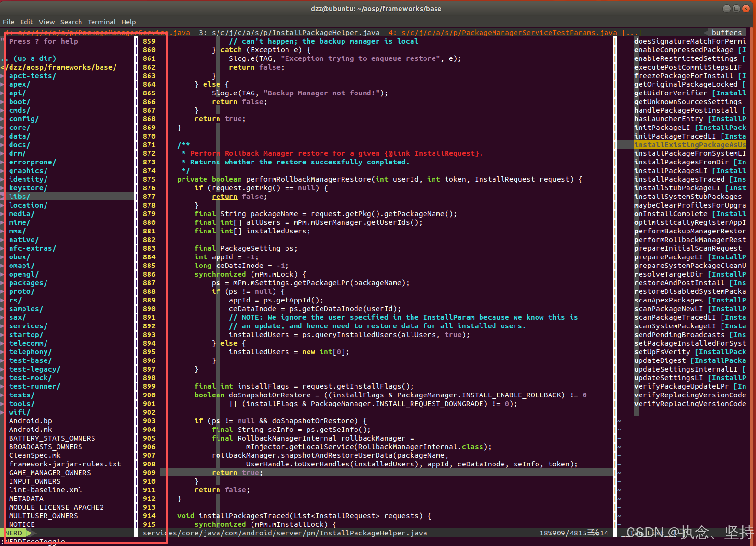Jump to installExistingPackageAsUser tag

690,145
